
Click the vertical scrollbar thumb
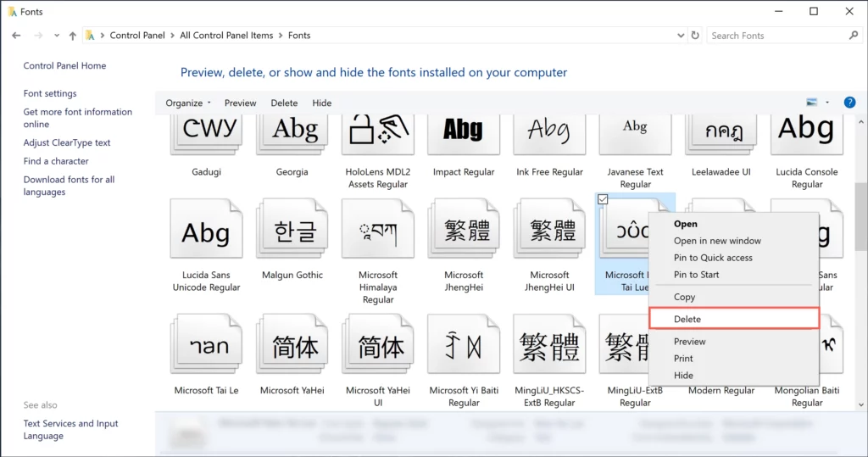[861, 216]
